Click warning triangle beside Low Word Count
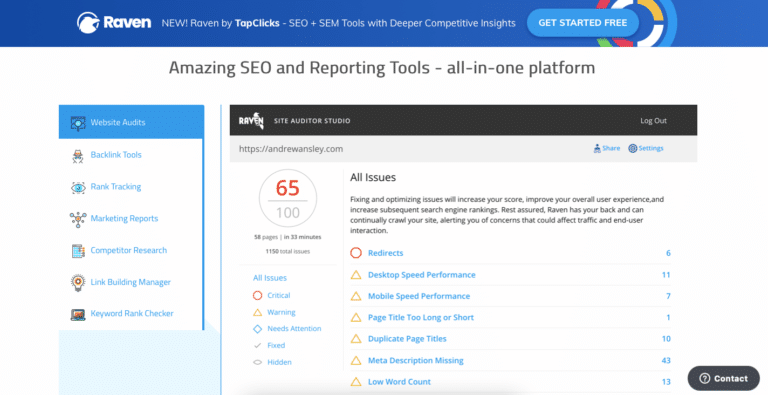 click(x=356, y=382)
